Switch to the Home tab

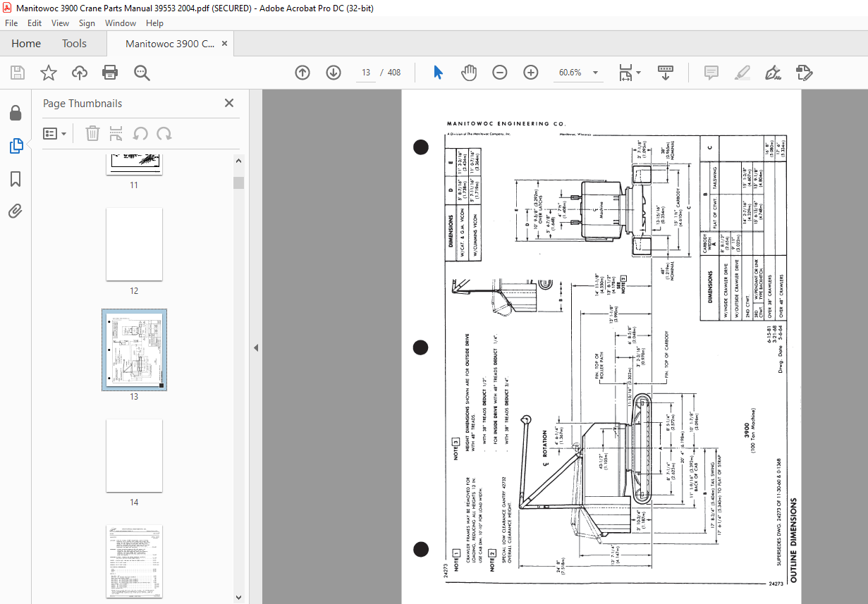click(26, 44)
